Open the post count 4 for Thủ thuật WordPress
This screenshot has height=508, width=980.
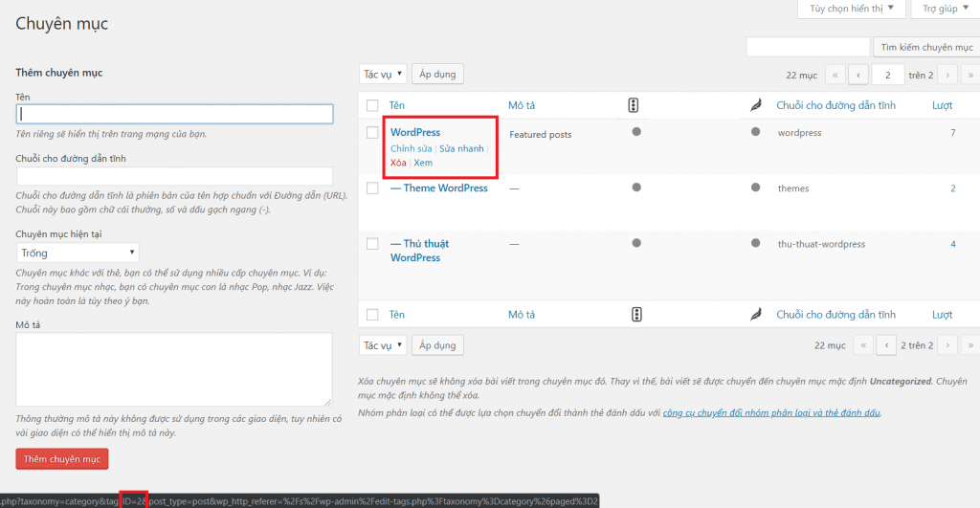point(952,244)
